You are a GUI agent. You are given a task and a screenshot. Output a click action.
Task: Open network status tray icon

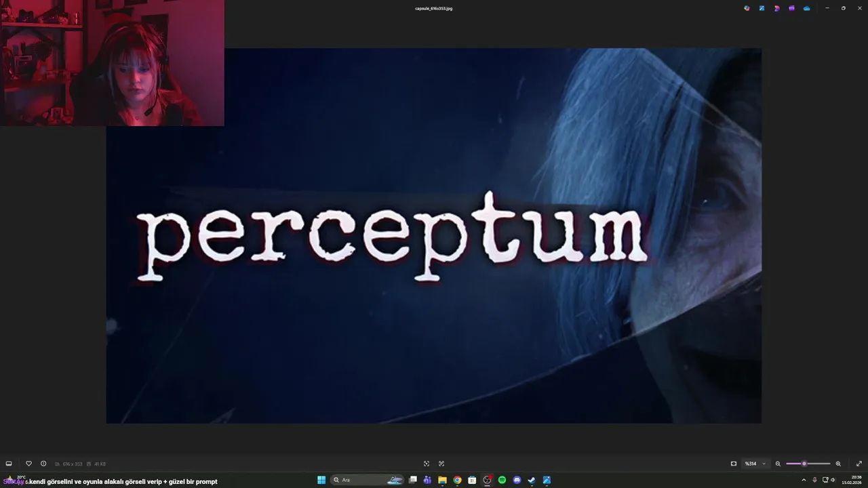(x=825, y=480)
